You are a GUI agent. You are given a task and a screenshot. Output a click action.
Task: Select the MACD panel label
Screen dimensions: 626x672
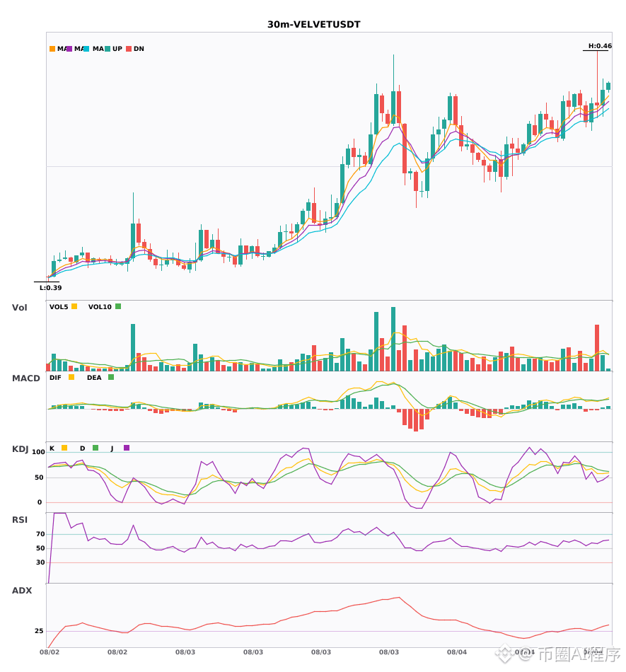25,378
